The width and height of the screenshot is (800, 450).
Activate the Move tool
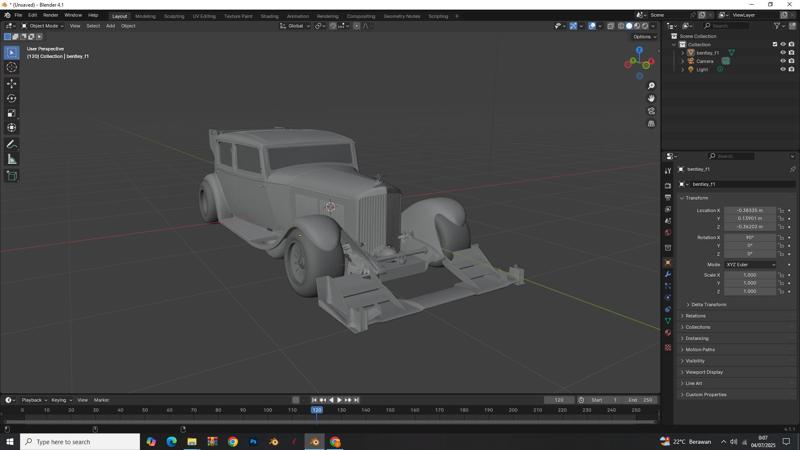11,83
